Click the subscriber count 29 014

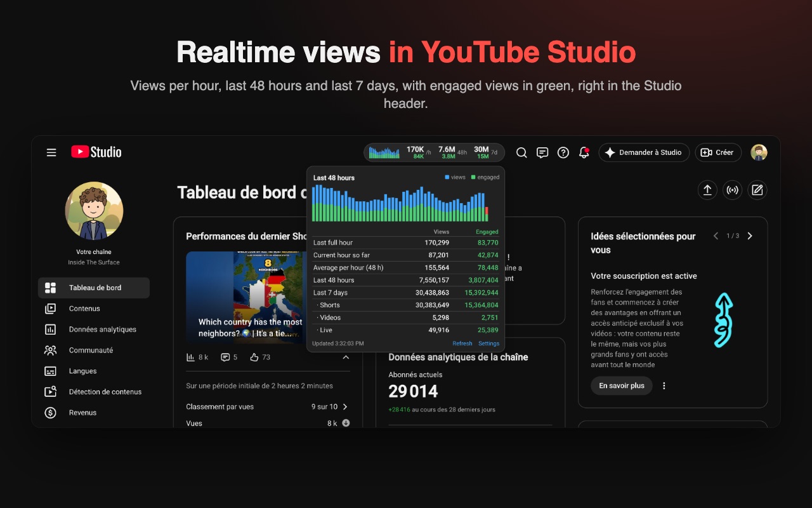tap(414, 391)
